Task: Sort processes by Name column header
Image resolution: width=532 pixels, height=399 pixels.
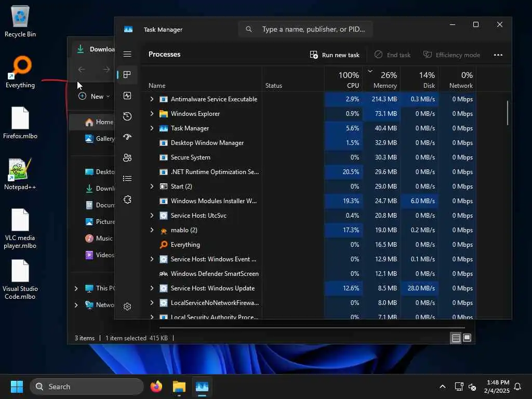Action: click(x=157, y=86)
